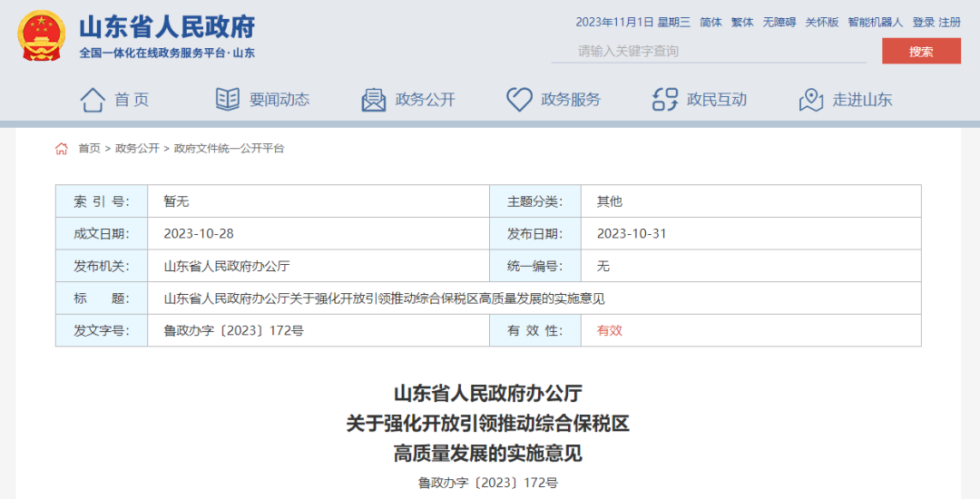Go to 政务公开 in the breadcrumb
The height and width of the screenshot is (499, 980).
(x=137, y=149)
